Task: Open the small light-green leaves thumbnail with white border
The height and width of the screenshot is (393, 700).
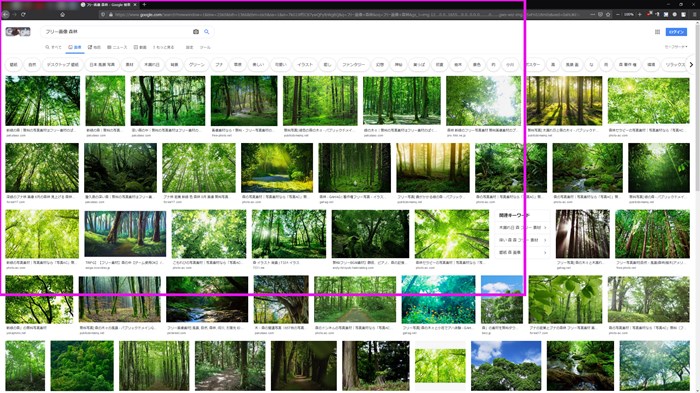Action: tap(440, 366)
